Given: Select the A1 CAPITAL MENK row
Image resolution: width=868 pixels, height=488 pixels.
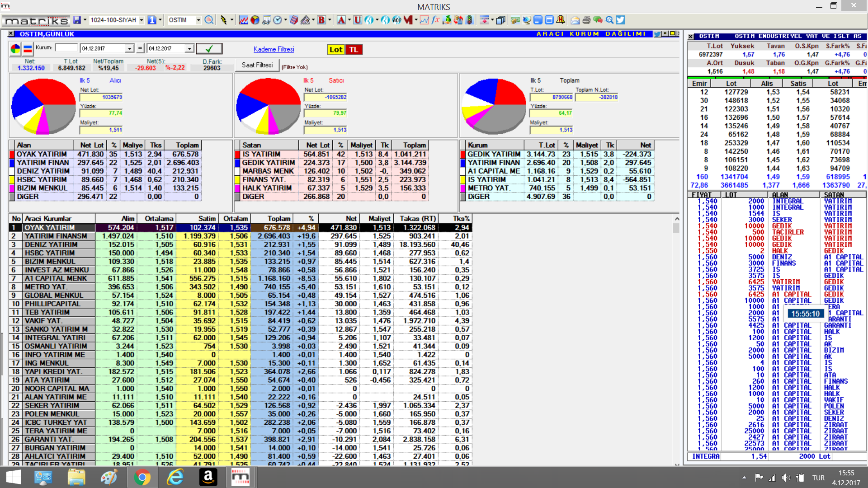Looking at the screenshot, I should [241, 278].
